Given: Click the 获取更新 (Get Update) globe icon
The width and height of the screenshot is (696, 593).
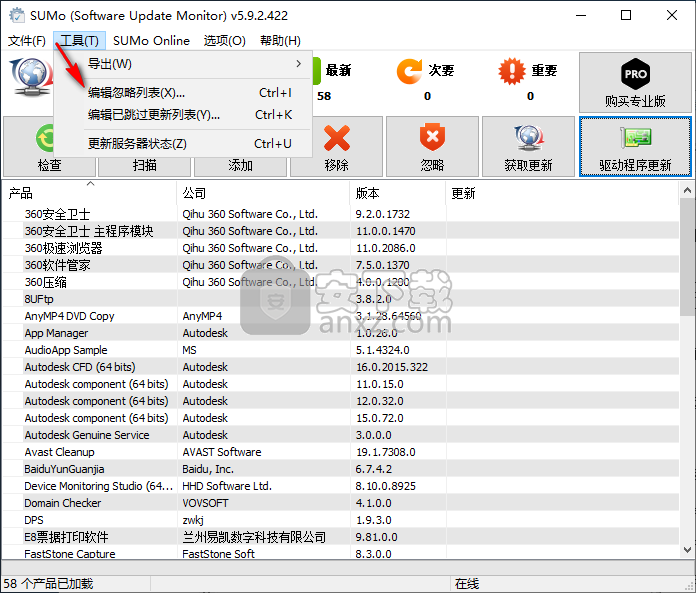Looking at the screenshot, I should pos(529,138).
